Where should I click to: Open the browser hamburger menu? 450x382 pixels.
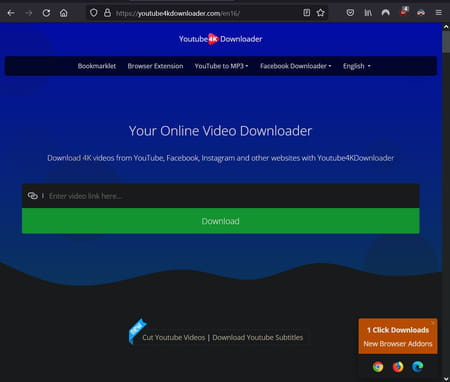pos(439,13)
